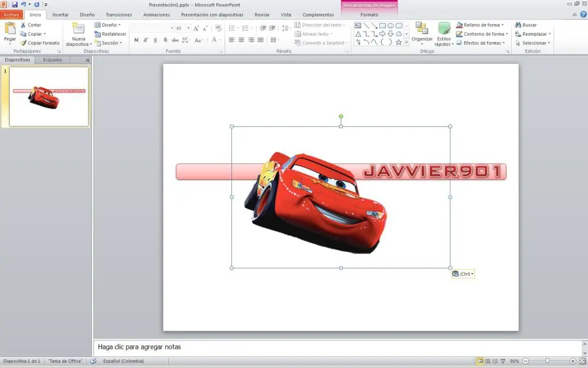Click the zoom slider handle
588x368 pixels.
[x=547, y=361]
